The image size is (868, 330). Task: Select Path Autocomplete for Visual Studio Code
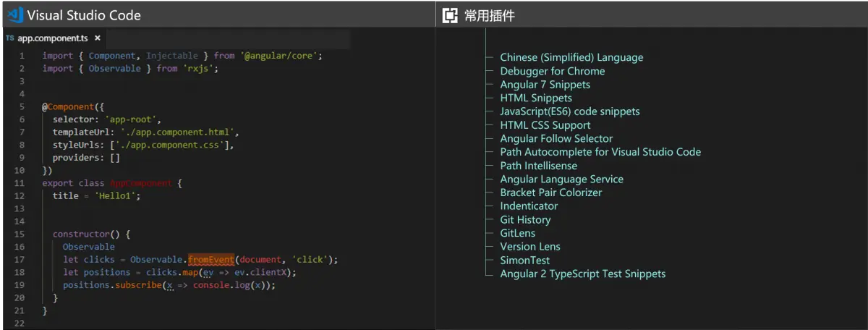pyautogui.click(x=600, y=152)
